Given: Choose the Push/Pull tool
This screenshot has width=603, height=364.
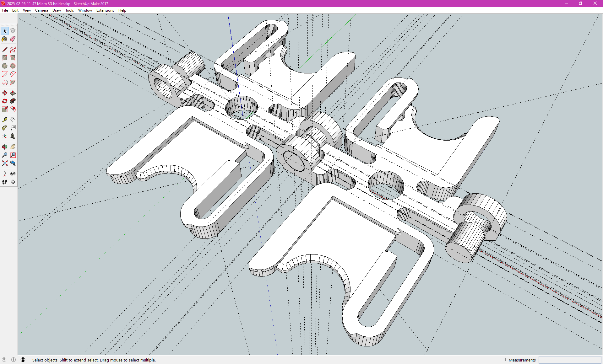Looking at the screenshot, I should (13, 93).
